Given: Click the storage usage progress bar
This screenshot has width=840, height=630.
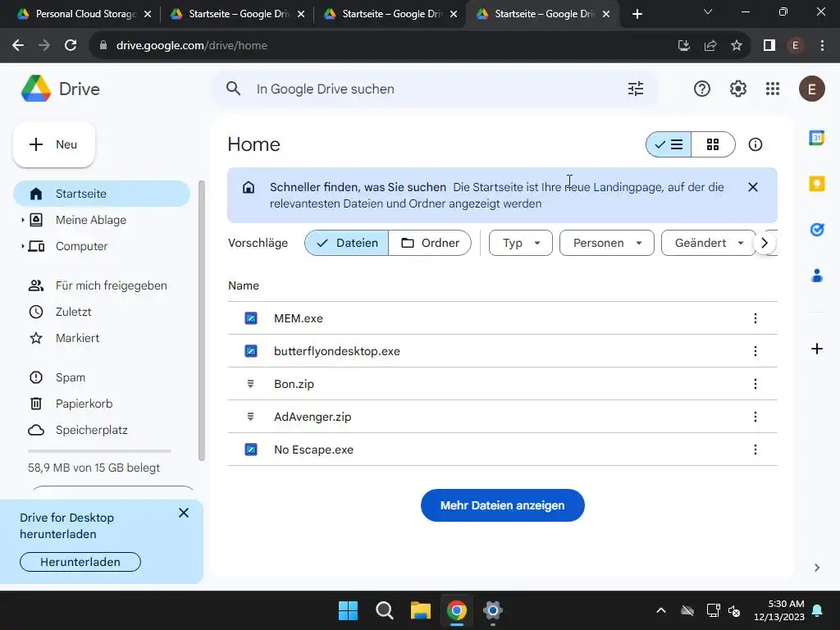Looking at the screenshot, I should coord(99,451).
